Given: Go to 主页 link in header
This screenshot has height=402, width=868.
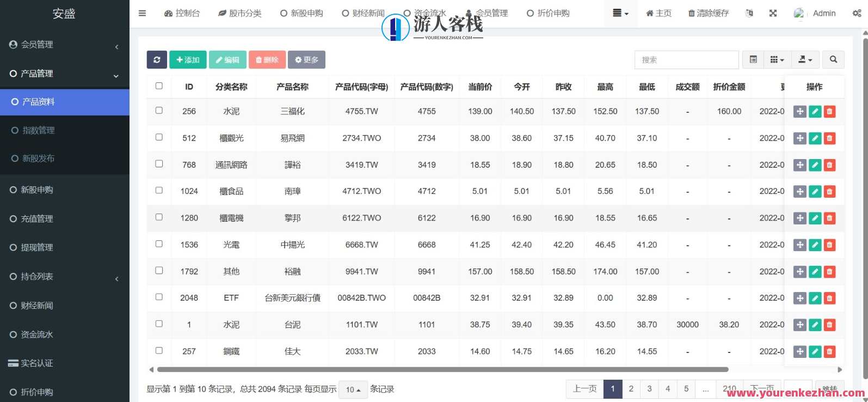Looking at the screenshot, I should 659,13.
